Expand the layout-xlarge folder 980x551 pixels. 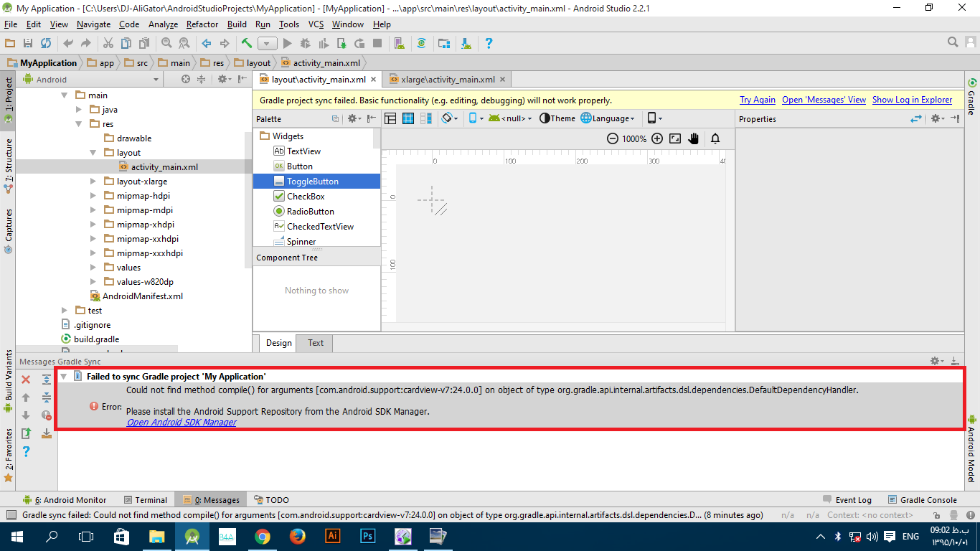click(x=93, y=182)
